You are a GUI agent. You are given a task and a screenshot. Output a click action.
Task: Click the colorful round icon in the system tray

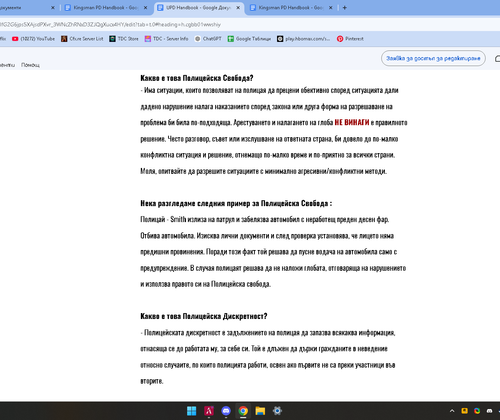(x=477, y=411)
